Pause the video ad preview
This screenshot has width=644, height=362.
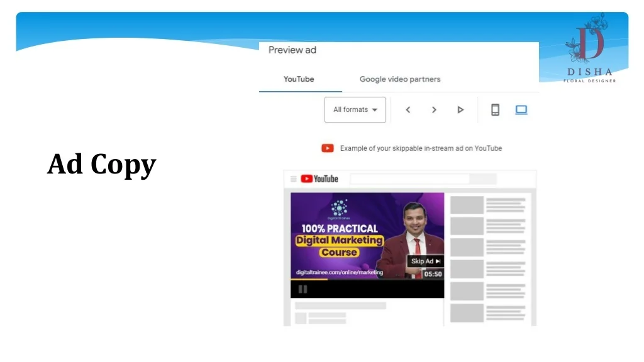click(303, 289)
